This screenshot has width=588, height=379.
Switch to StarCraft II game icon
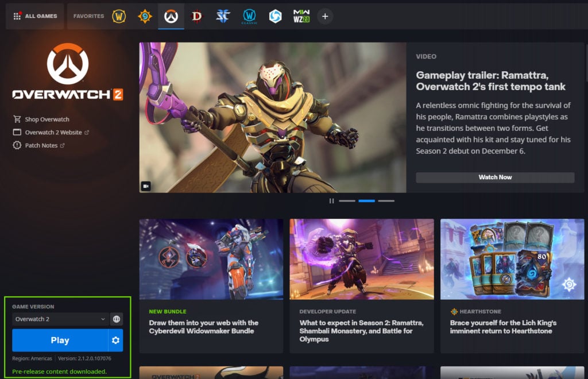223,16
